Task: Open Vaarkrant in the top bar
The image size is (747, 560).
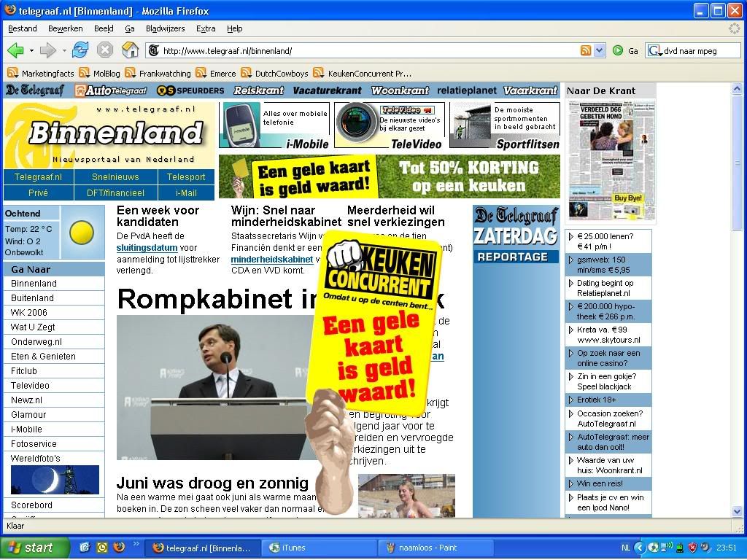Action: [530, 90]
